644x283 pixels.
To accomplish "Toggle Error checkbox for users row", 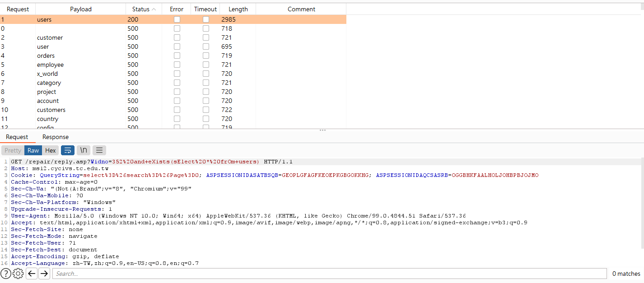I will 177,19.
